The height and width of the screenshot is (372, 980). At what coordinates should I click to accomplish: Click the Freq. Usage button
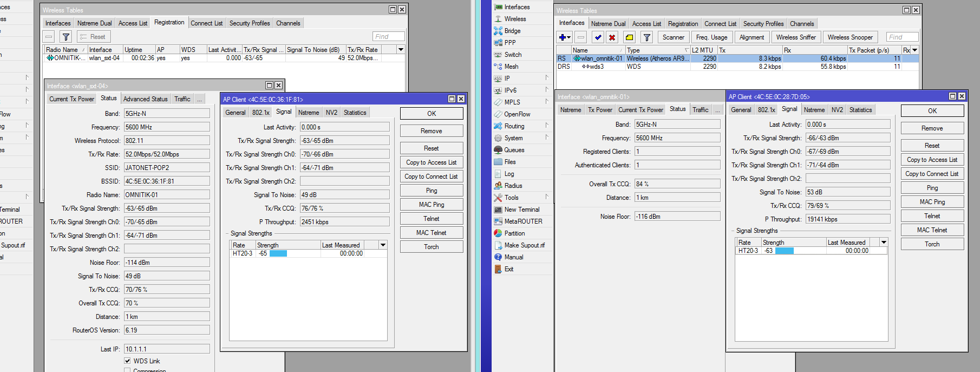(711, 37)
